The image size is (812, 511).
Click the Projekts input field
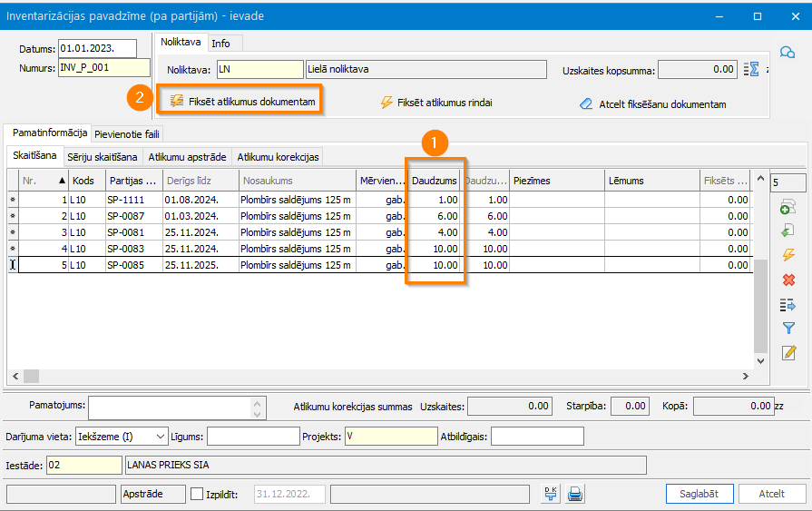(x=391, y=437)
